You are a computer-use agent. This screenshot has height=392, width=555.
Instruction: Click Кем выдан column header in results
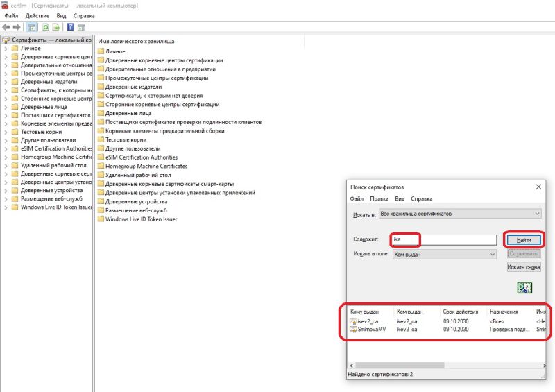point(417,312)
